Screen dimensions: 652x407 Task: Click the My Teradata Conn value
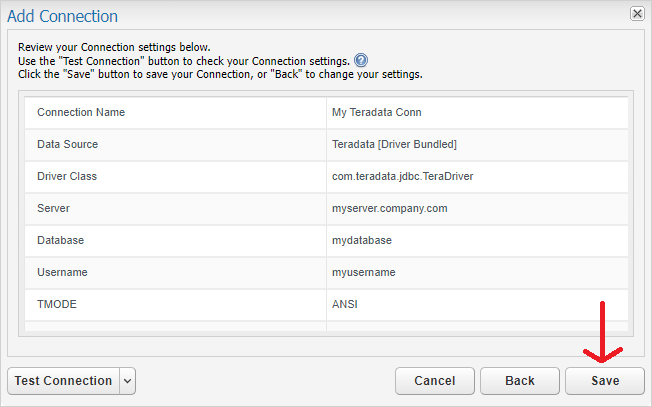[377, 113]
